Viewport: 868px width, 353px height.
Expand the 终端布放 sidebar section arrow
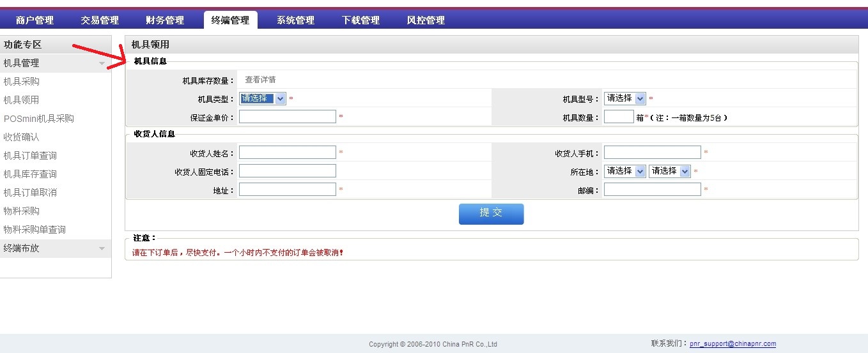coord(102,248)
